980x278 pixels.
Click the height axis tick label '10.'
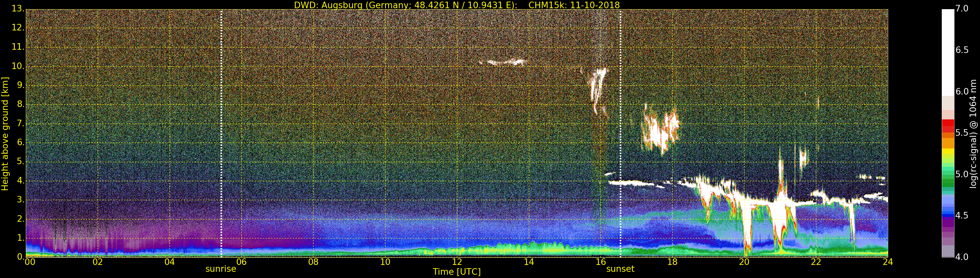coord(18,66)
